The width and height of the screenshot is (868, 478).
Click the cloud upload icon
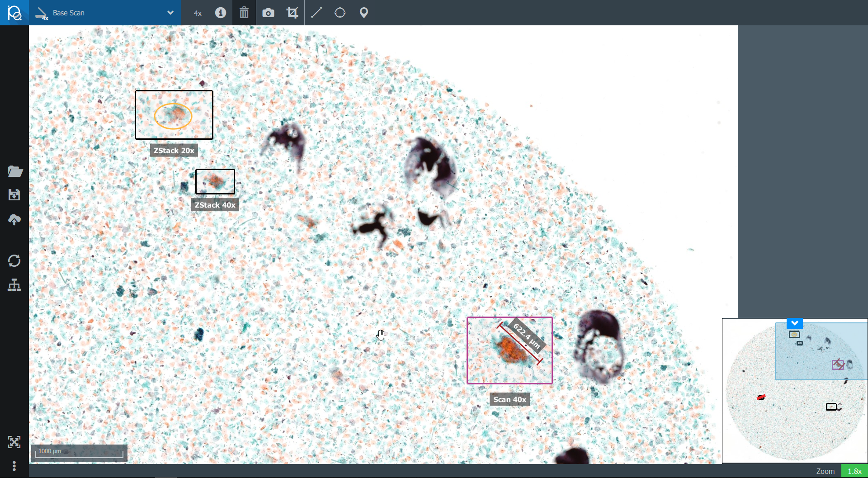click(x=14, y=220)
